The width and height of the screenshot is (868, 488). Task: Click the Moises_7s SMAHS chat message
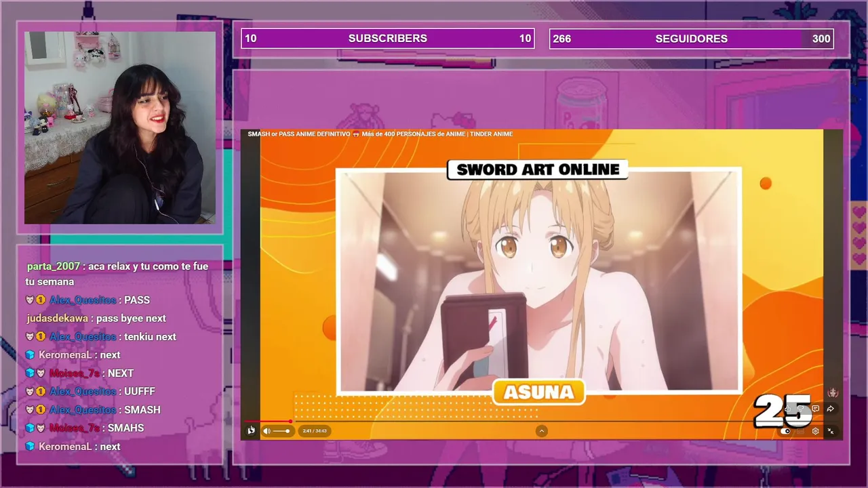click(85, 428)
